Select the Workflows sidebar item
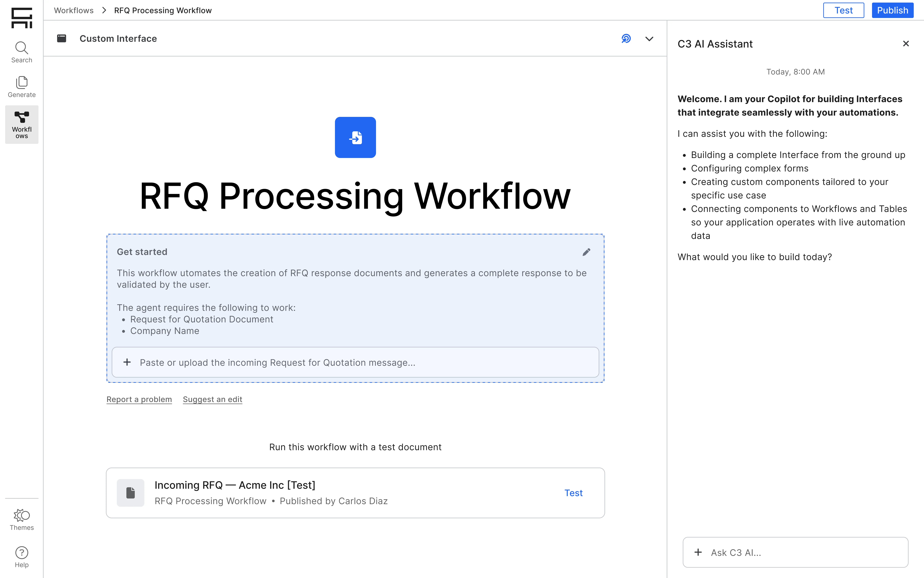 pyautogui.click(x=22, y=125)
